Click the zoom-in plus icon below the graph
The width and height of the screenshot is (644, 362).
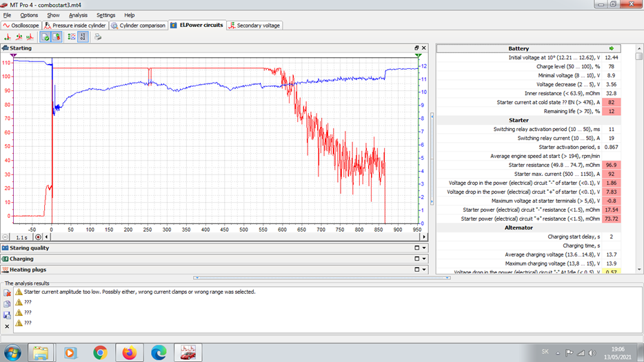39,237
